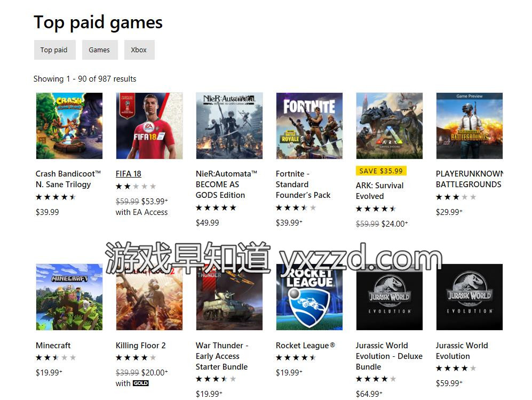Open the FIFA 18 title link
Screen dimensions: 532x400
pyautogui.click(x=128, y=174)
